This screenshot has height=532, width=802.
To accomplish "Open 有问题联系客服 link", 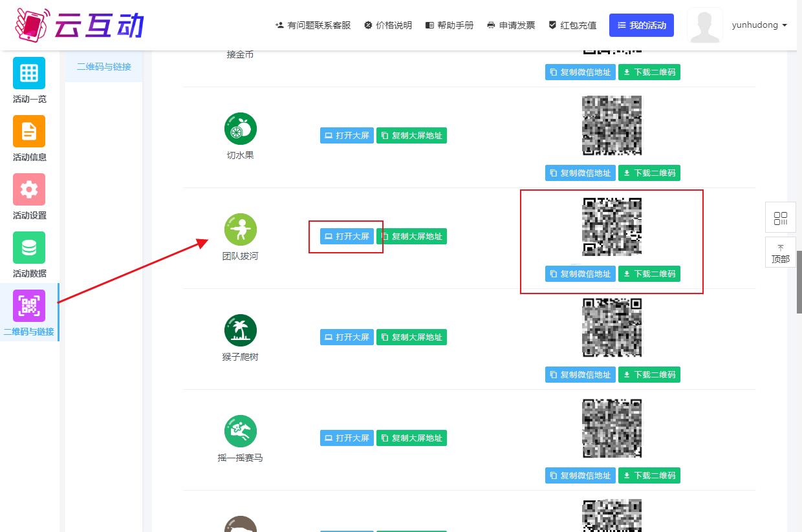I will coord(313,25).
